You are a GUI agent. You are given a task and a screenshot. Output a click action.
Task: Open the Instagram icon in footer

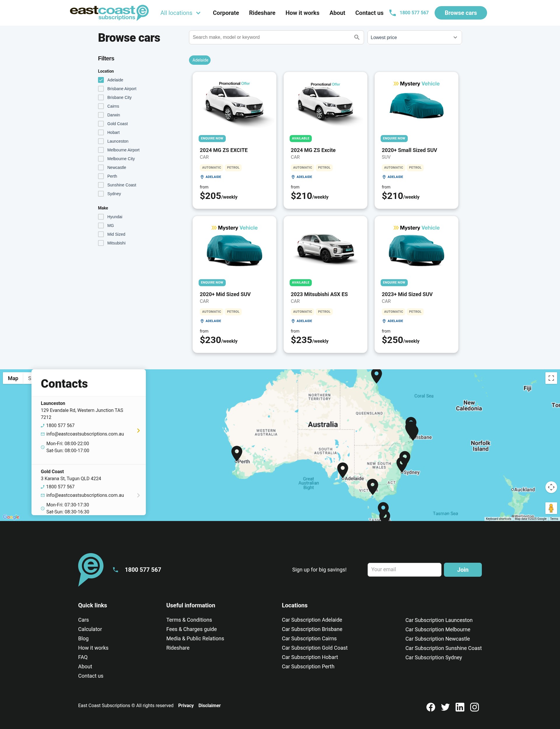[474, 707]
